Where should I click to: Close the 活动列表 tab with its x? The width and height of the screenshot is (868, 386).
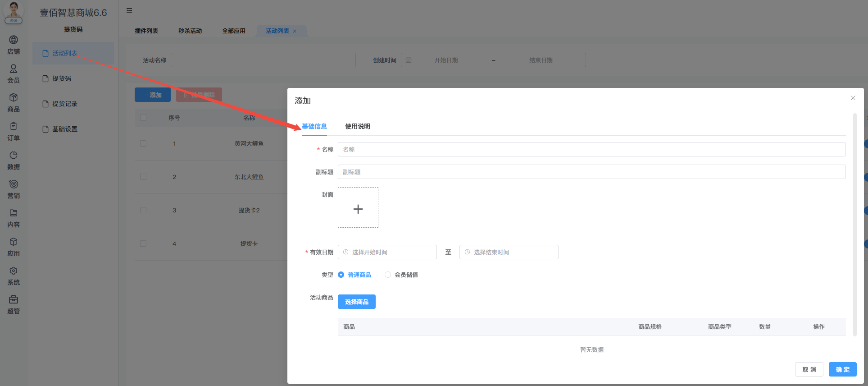(x=295, y=31)
